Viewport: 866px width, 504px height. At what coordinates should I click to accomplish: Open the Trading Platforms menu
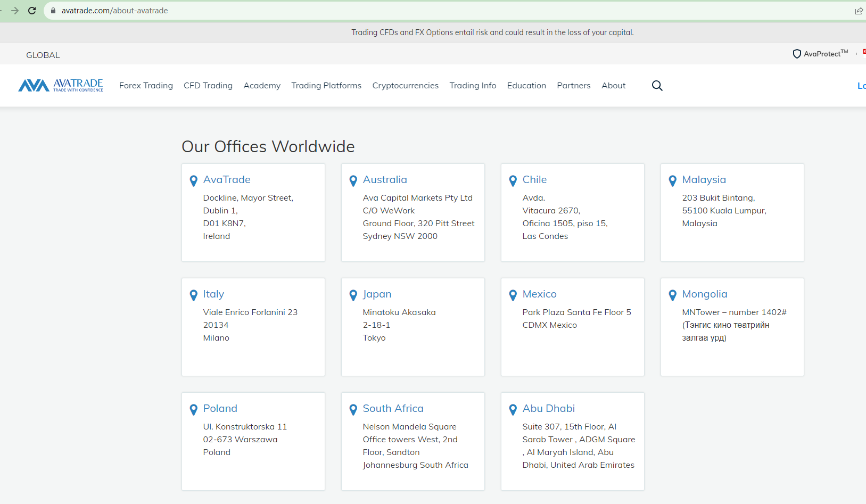326,86
